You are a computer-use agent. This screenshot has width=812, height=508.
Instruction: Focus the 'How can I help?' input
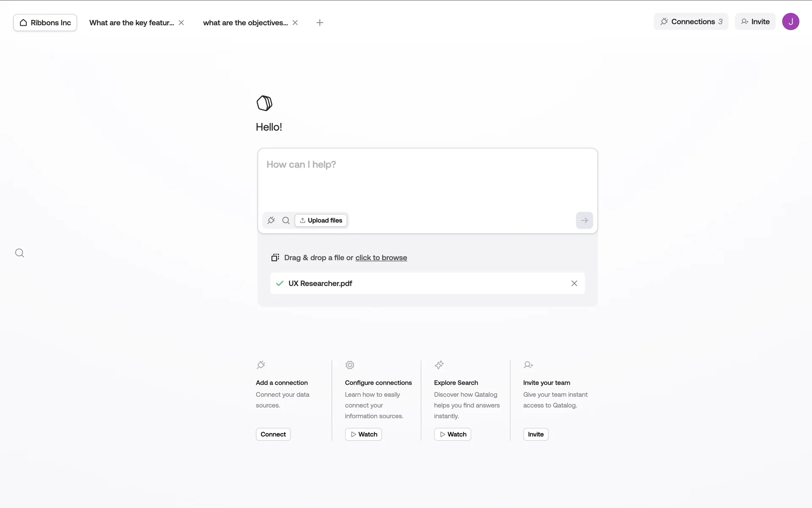[427, 178]
